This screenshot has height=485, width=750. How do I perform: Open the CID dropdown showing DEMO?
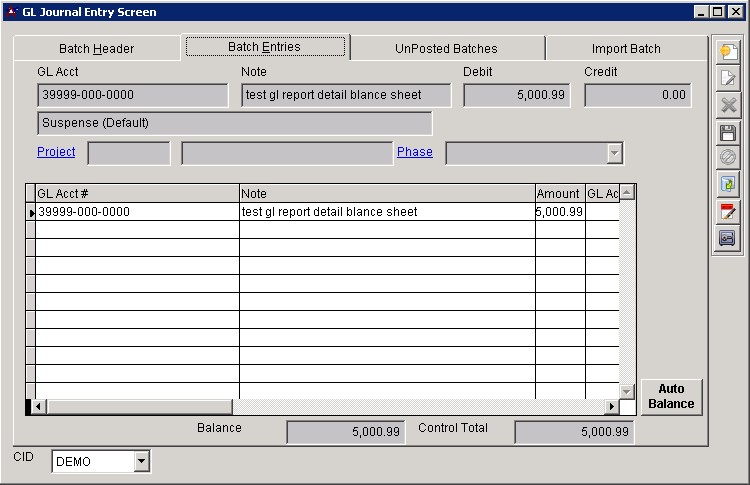point(141,461)
